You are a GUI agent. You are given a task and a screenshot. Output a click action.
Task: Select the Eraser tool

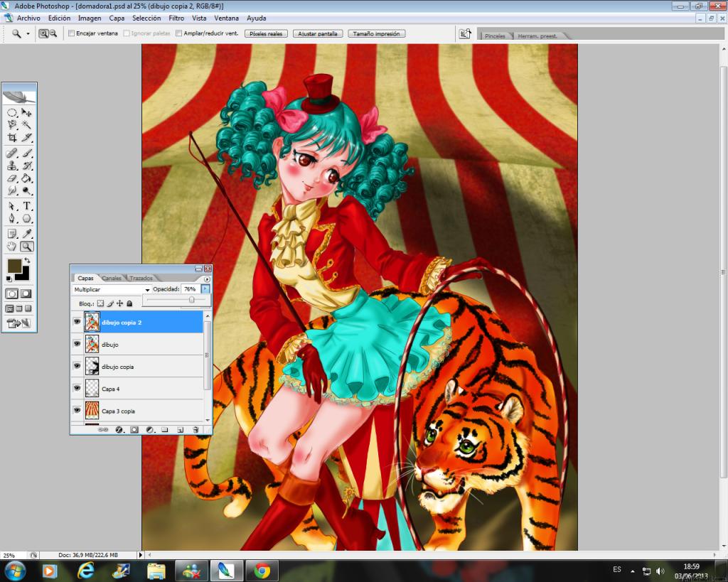(12, 178)
